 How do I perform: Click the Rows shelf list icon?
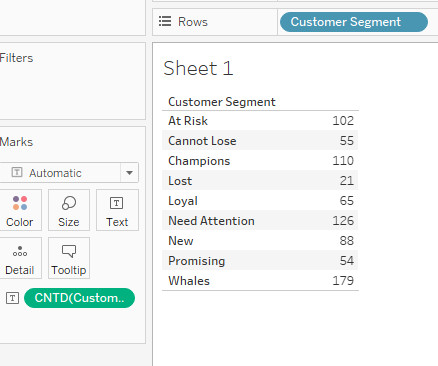165,21
